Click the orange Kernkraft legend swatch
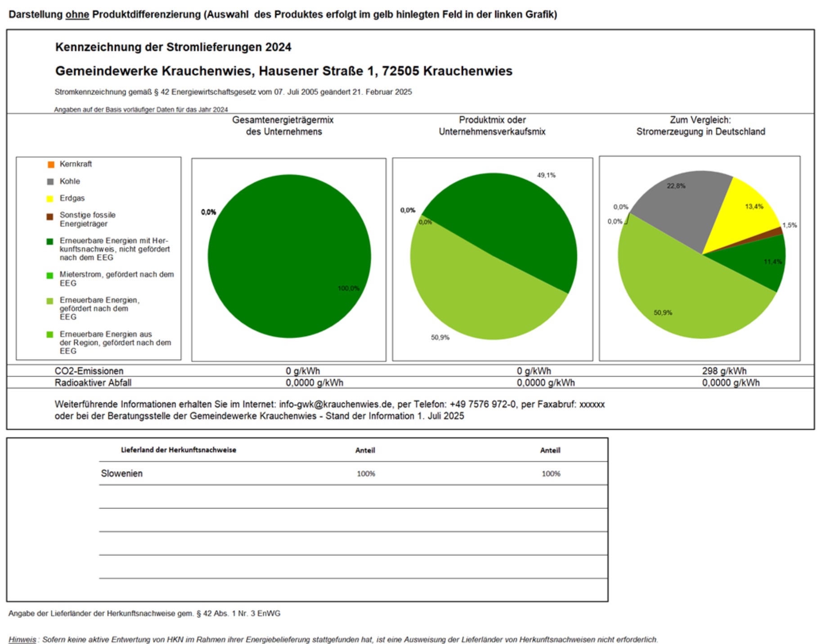 pyautogui.click(x=51, y=164)
